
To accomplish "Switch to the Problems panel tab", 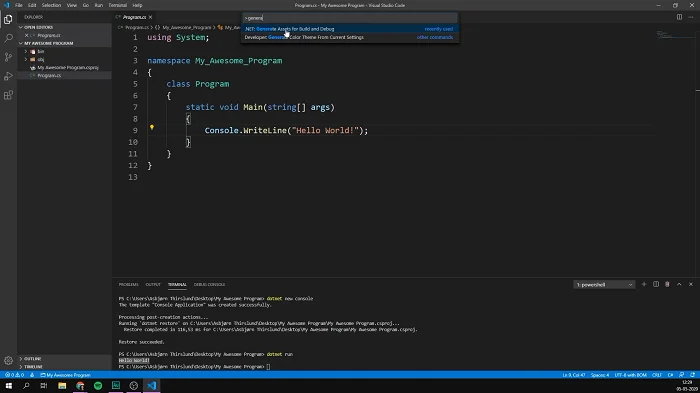I will pos(129,284).
